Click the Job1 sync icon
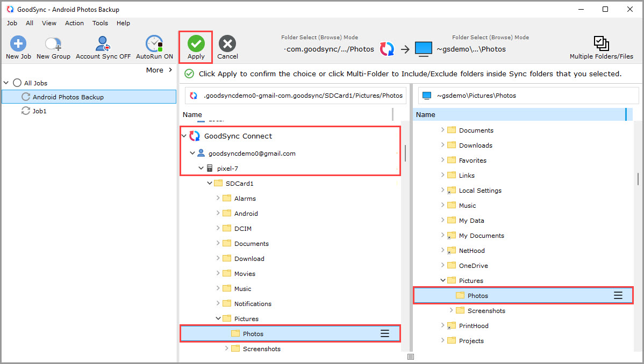644x364 pixels. click(26, 111)
